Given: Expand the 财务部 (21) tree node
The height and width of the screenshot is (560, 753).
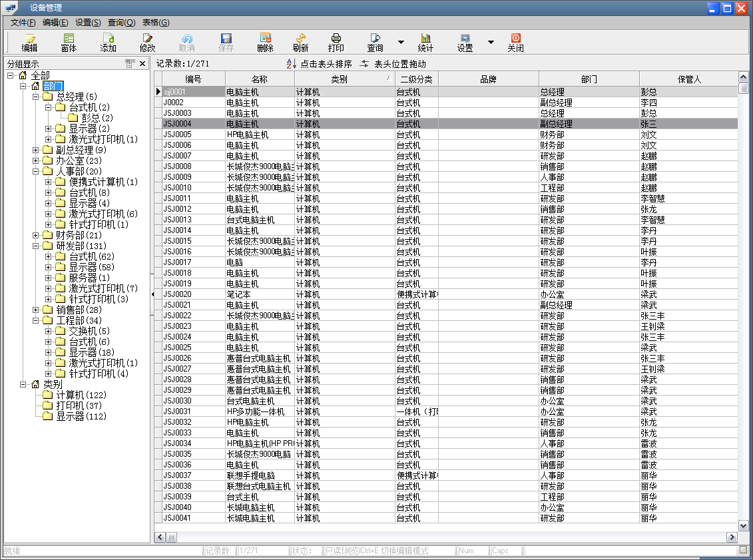Looking at the screenshot, I should (35, 235).
